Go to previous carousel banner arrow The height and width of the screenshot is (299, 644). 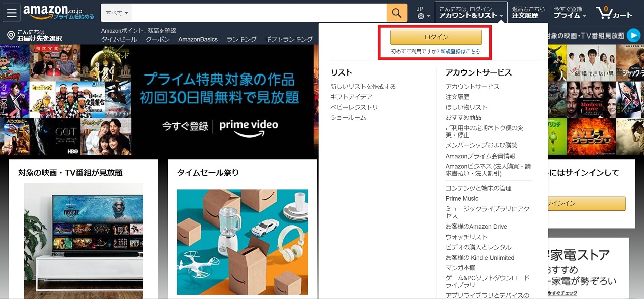tap(17, 102)
